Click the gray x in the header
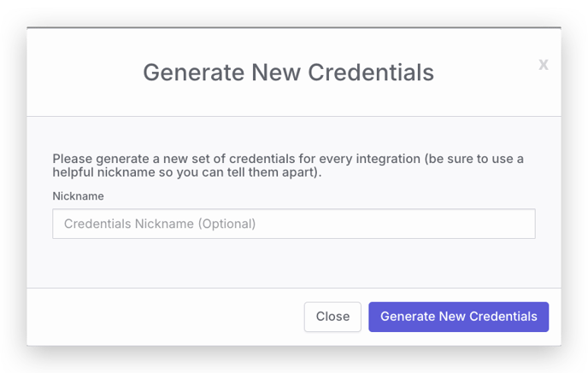The image size is (588, 373). 544,65
